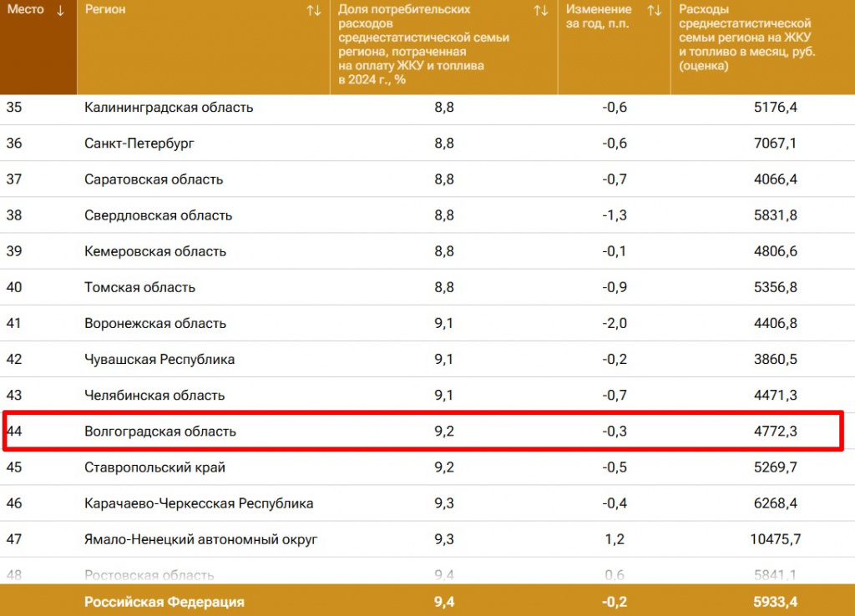Image resolution: width=855 pixels, height=616 pixels.
Task: Click the Изменение за год header text
Action: tap(599, 17)
